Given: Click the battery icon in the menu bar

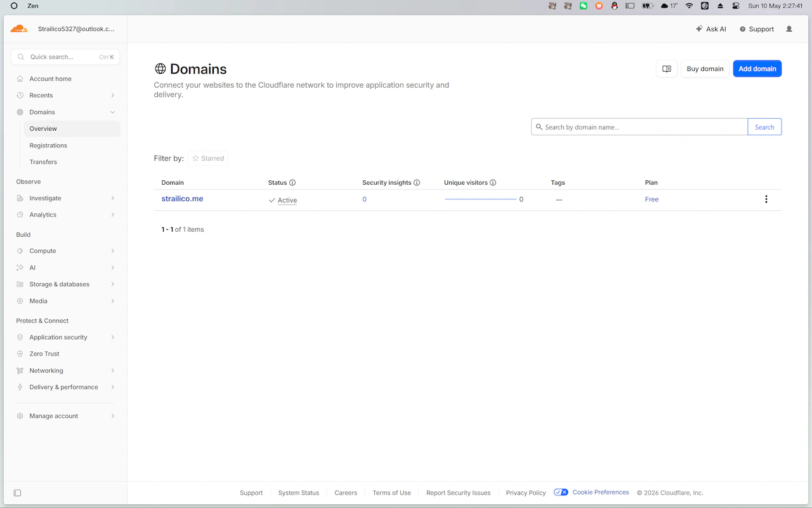Looking at the screenshot, I should [647, 6].
